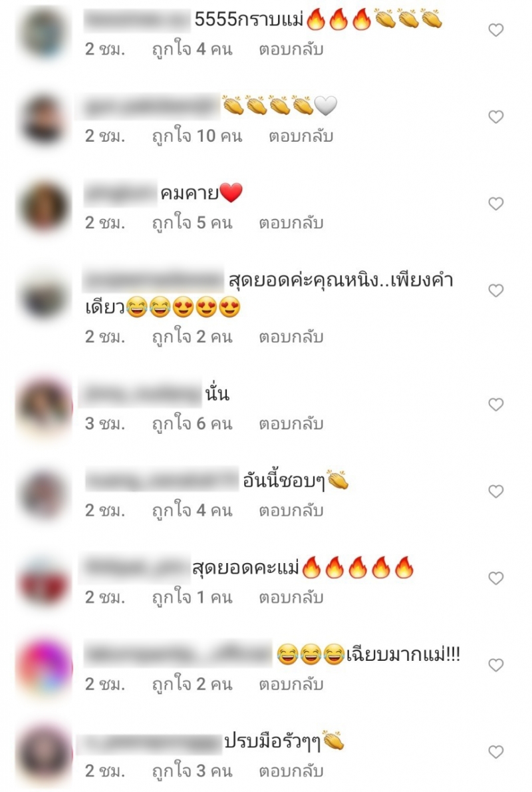Open profile picture of 'คมคาย' commenter

pyautogui.click(x=45, y=207)
